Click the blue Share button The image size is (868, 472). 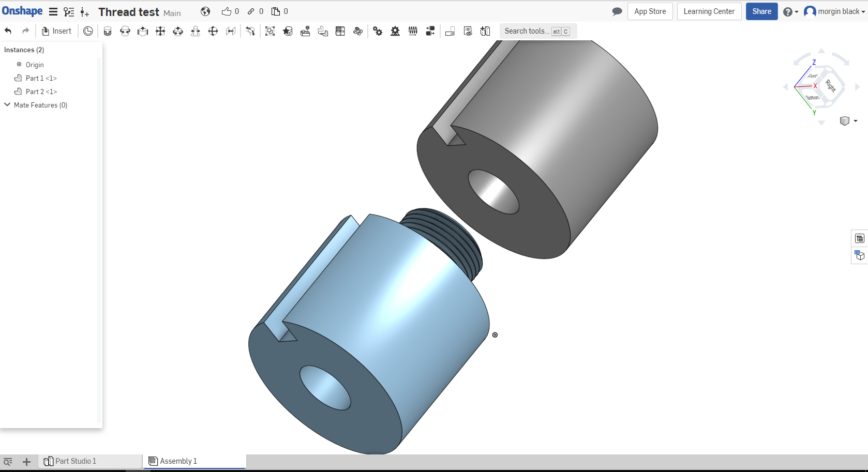pos(761,11)
